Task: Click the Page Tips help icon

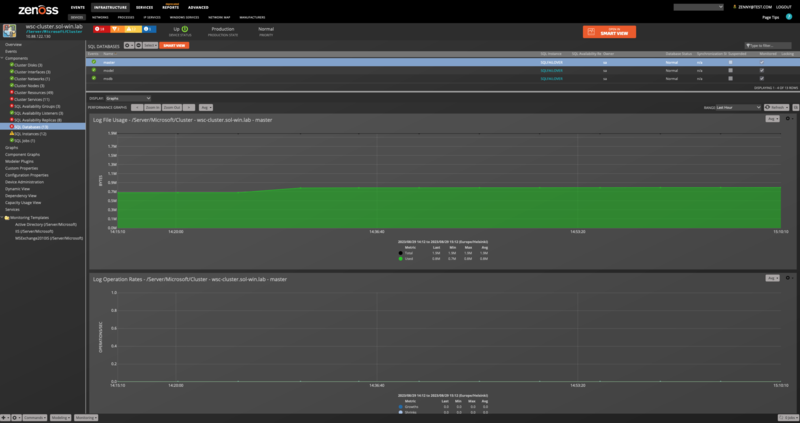Action: pyautogui.click(x=789, y=17)
